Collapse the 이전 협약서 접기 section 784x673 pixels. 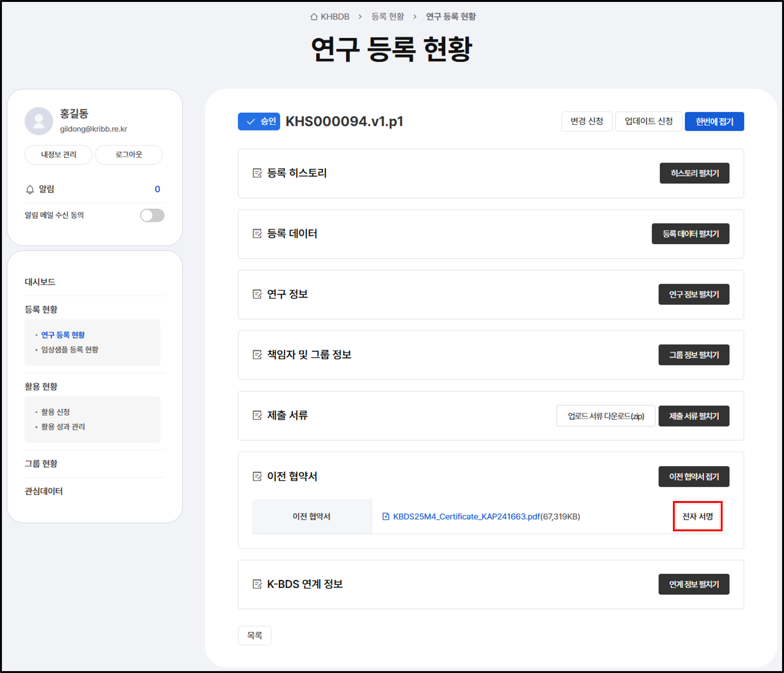tap(694, 476)
